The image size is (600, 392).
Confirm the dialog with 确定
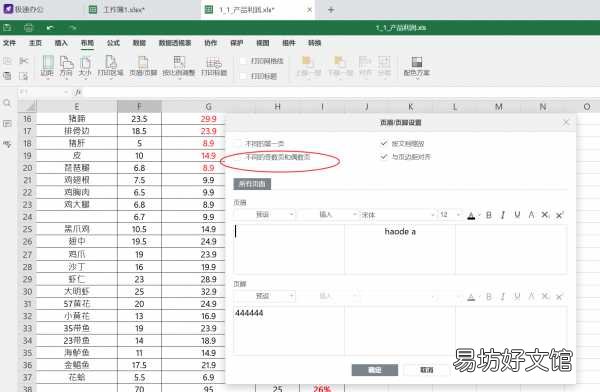pyautogui.click(x=375, y=370)
